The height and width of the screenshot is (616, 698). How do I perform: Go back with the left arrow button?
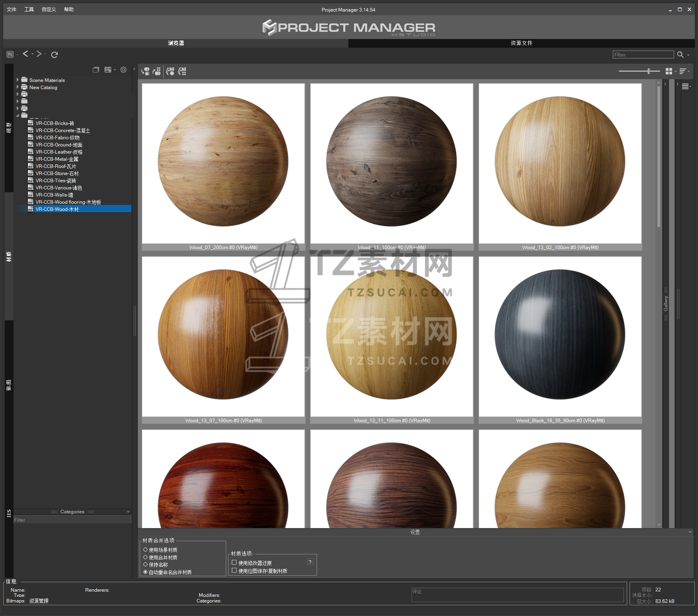pyautogui.click(x=25, y=54)
